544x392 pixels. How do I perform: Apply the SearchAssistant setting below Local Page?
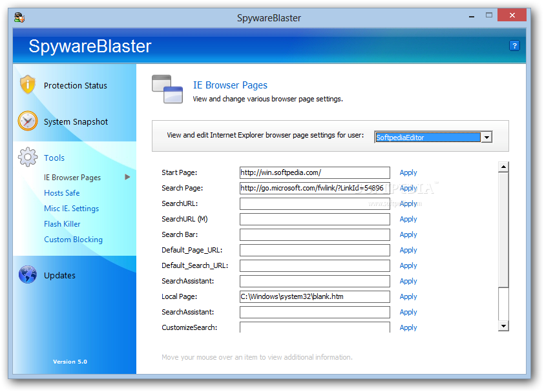coord(408,312)
